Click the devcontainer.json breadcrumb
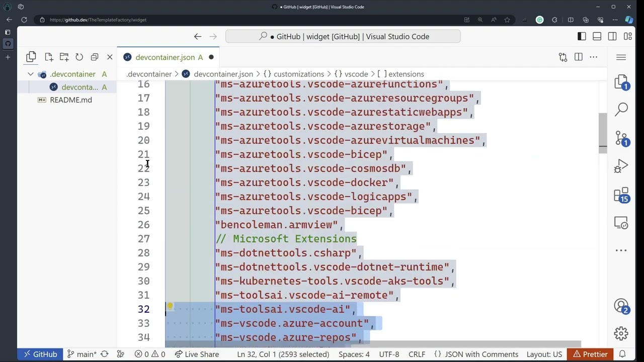This screenshot has height=362, width=644. point(218,74)
